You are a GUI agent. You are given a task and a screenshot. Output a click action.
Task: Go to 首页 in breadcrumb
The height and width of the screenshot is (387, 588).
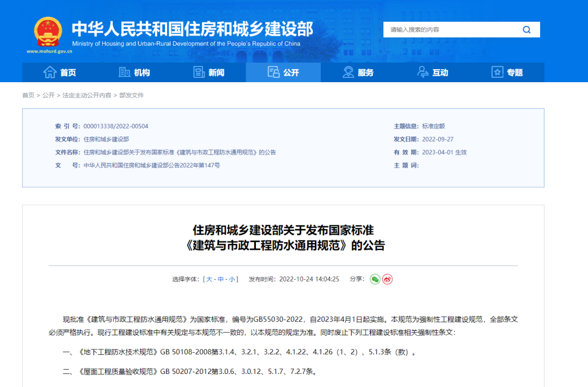coord(28,95)
